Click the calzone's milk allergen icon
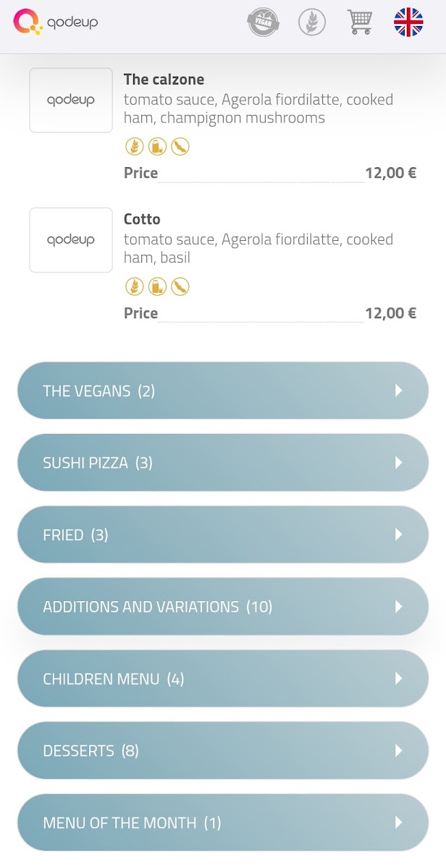Screen dimensions: 446x868 tap(157, 147)
